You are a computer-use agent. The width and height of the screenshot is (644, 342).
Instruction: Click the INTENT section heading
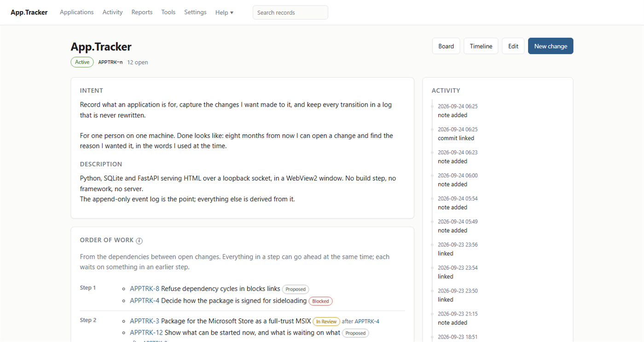click(92, 91)
